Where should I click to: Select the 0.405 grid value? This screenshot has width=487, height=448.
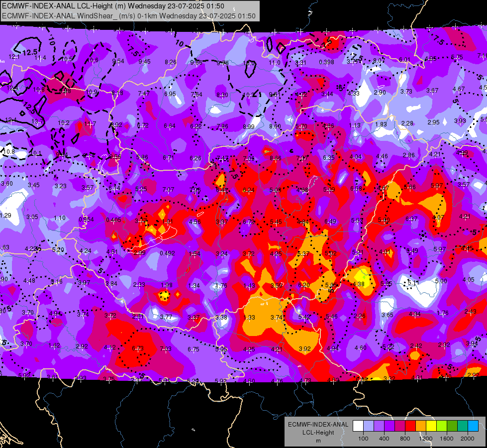[x=113, y=220]
